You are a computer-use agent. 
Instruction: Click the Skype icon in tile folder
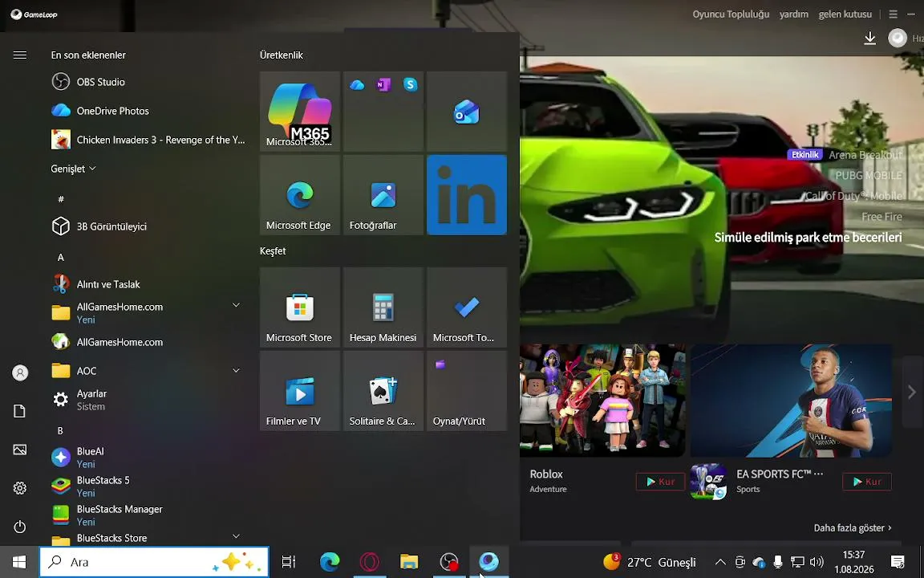click(x=410, y=84)
